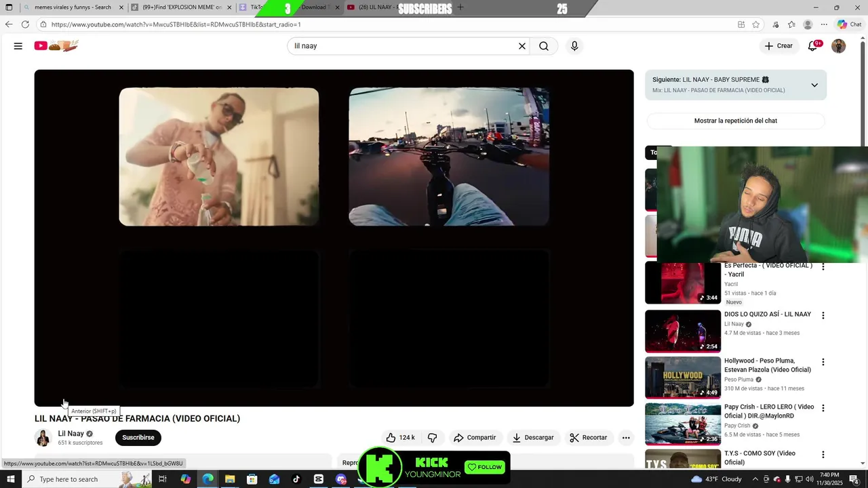Screen dimensions: 868x488
Task: Expand the Siguiente playlist panel chevron
Action: click(x=814, y=85)
